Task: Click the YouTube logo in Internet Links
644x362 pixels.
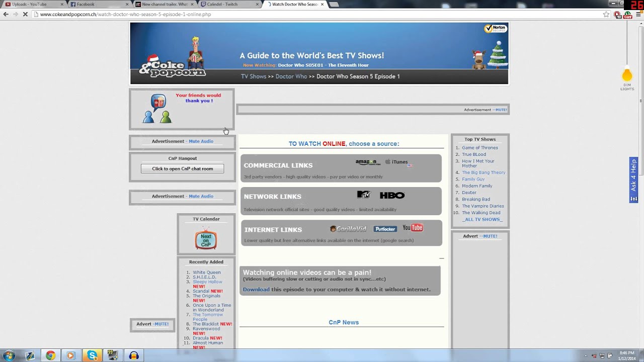Action: pyautogui.click(x=413, y=228)
